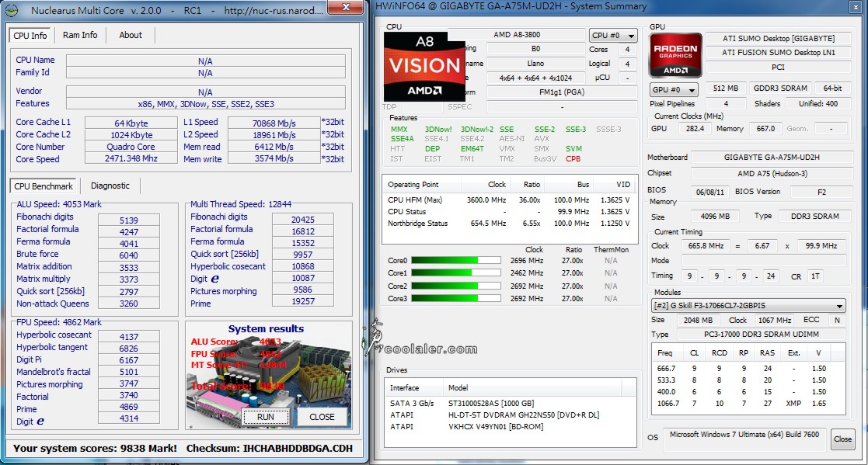The height and width of the screenshot is (465, 868).
Task: Click the Core3 load progress bar
Action: [456, 299]
